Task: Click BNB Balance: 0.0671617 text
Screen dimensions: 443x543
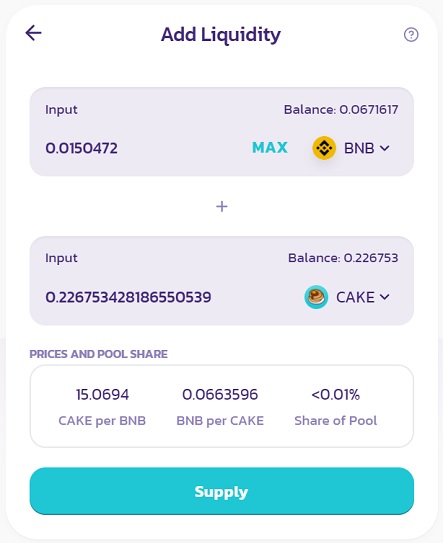Action: (x=341, y=109)
